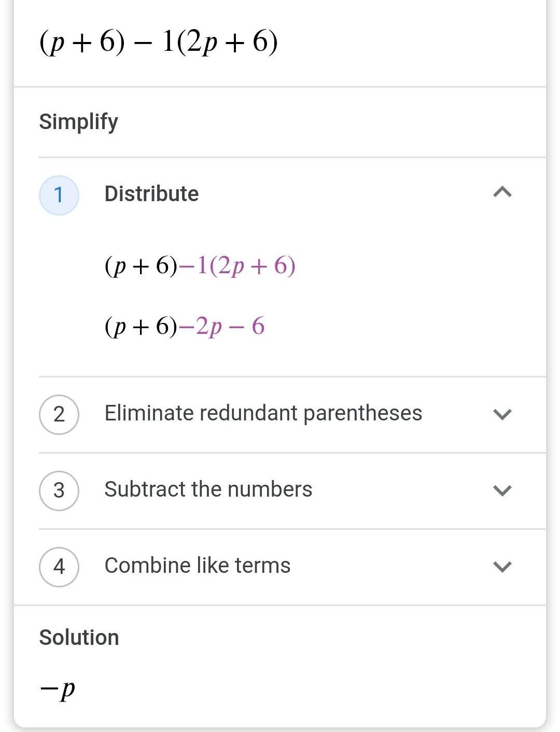Click the step 2 number circle
560x732 pixels.
tap(59, 414)
